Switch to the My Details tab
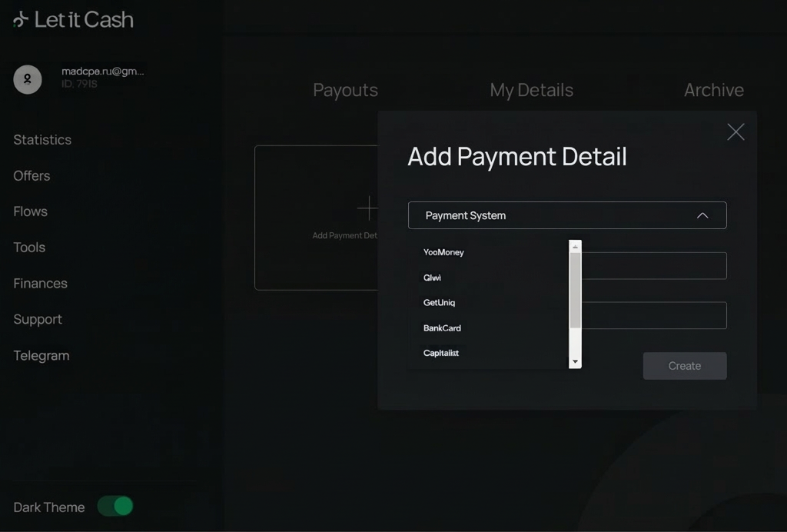 click(x=532, y=91)
